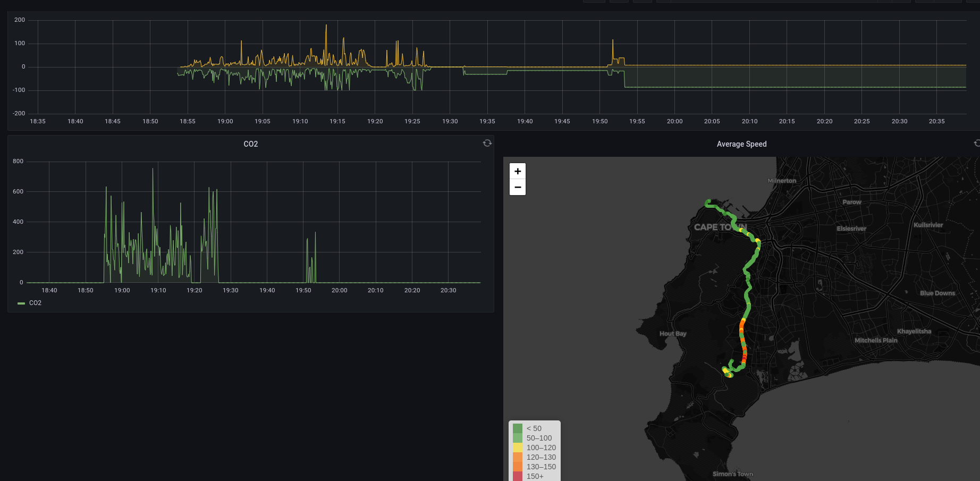Screen dimensions: 980x481
Task: Click the Average Speed panel refresh icon
Action: pos(977,143)
